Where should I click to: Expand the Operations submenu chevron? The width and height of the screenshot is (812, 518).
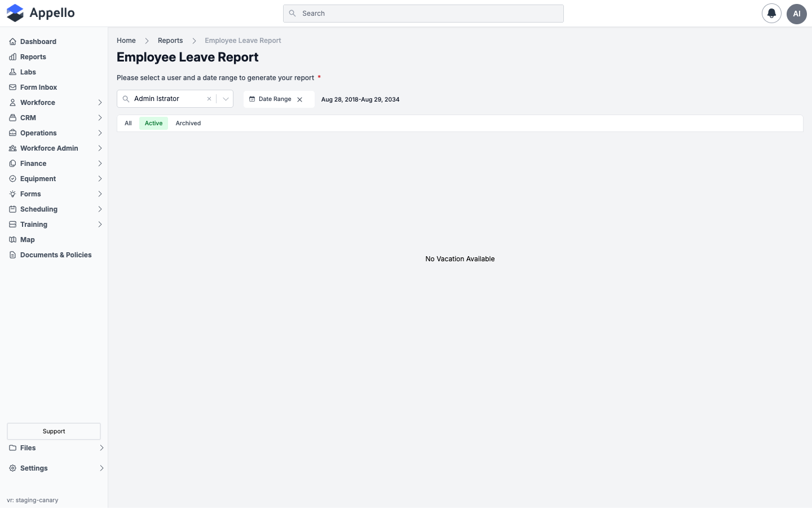(100, 133)
